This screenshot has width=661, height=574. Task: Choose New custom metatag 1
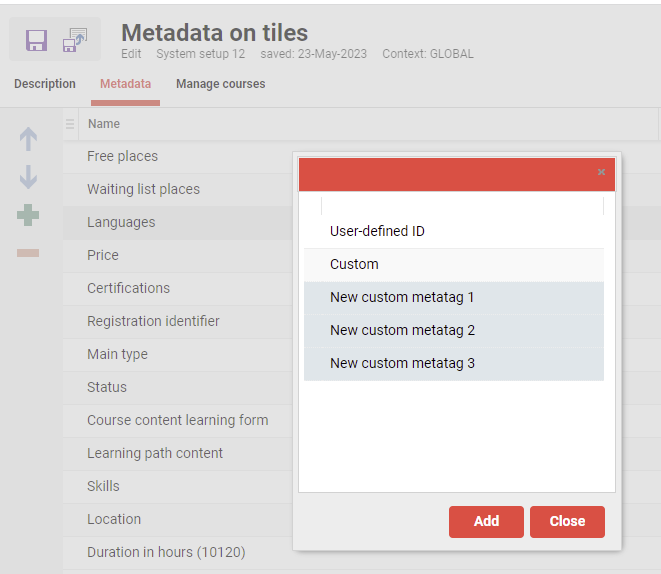point(402,297)
